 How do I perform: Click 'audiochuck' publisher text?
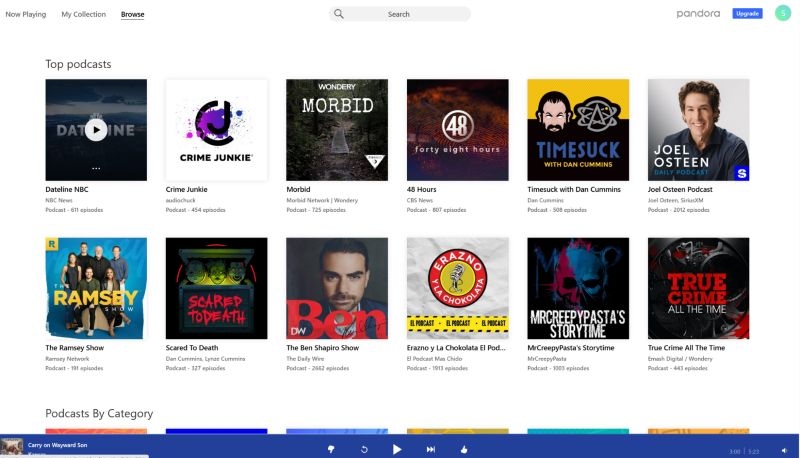181,200
